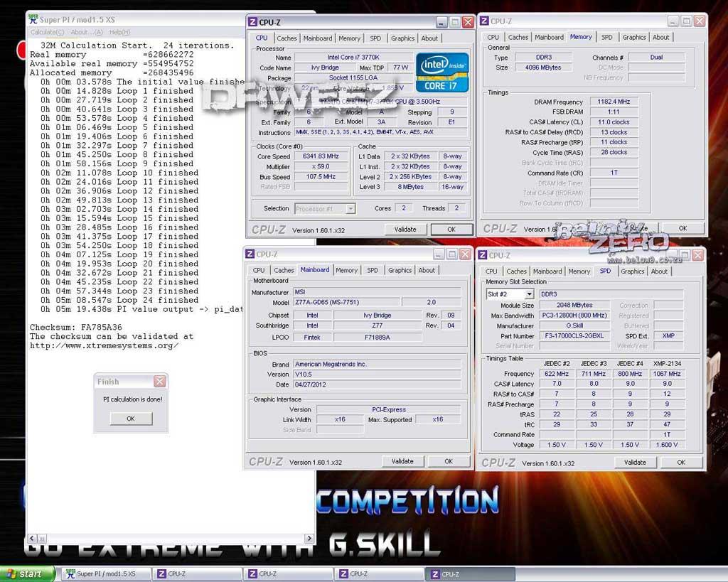Click the Super PI title bar icon

point(33,19)
